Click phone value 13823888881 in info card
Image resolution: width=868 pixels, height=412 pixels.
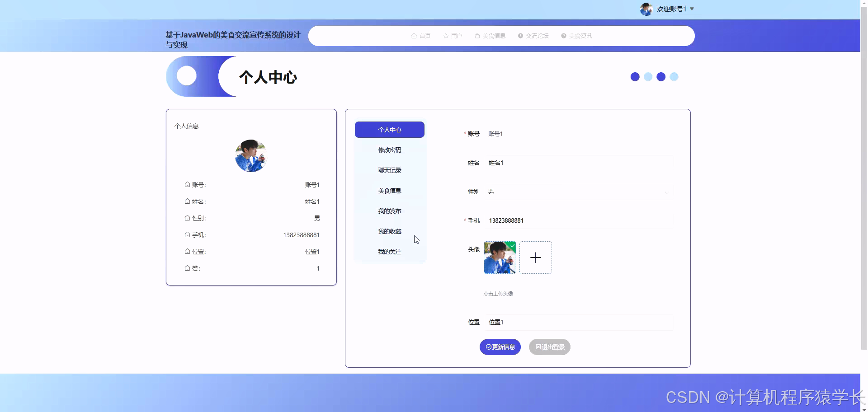[x=301, y=235]
